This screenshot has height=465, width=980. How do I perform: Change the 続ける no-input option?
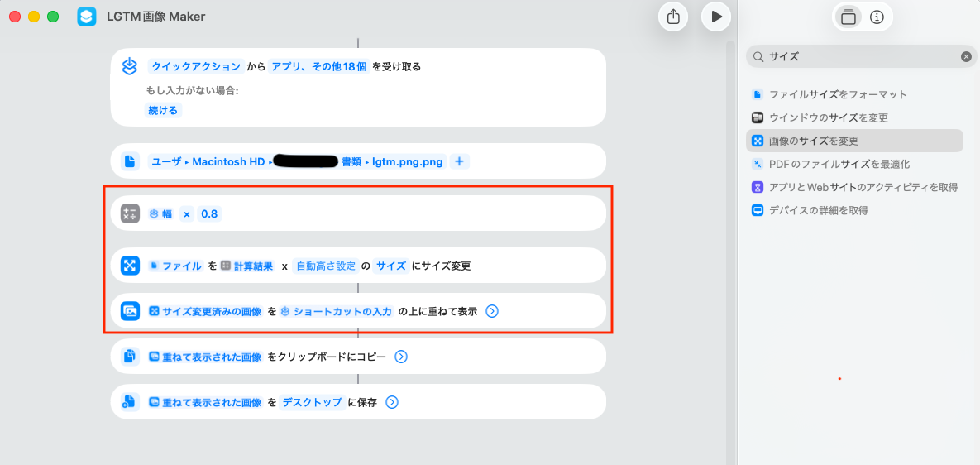point(163,111)
